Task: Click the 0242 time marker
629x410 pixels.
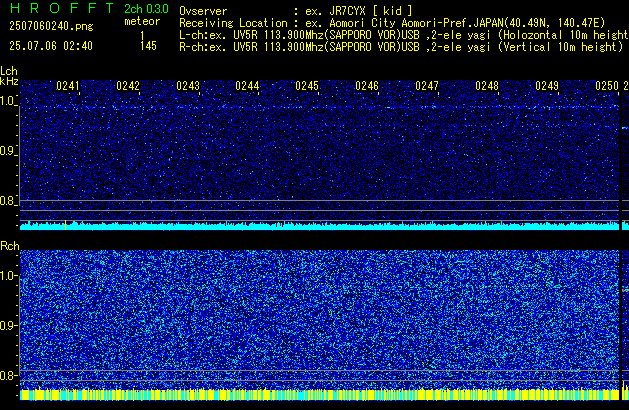Action: 128,86
